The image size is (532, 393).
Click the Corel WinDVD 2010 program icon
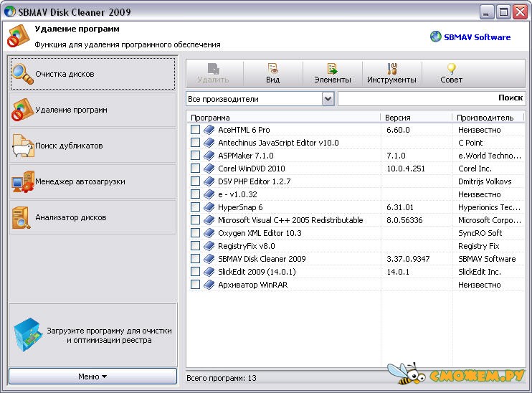point(209,169)
